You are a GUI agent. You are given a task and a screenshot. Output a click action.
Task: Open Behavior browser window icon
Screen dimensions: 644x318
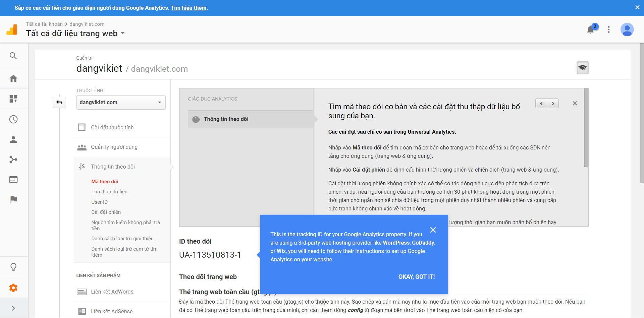pos(13,180)
